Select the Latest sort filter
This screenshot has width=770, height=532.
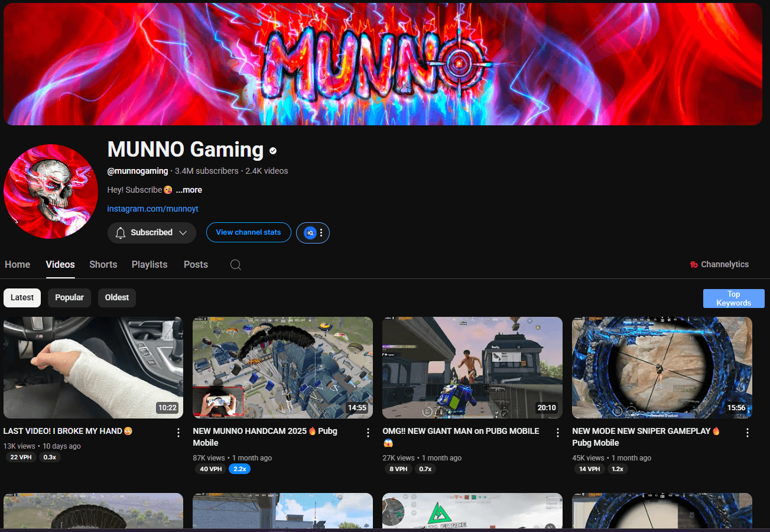22,298
